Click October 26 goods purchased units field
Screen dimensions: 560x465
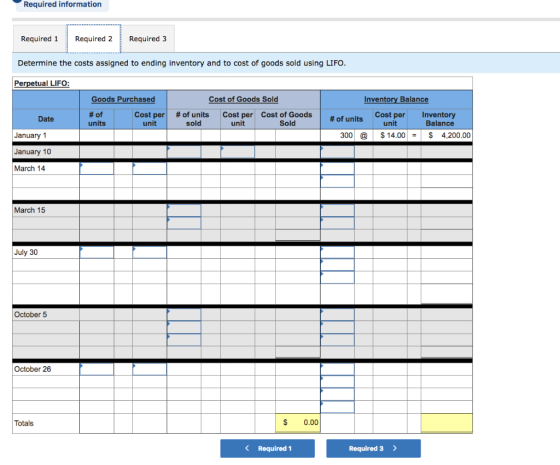(x=97, y=369)
